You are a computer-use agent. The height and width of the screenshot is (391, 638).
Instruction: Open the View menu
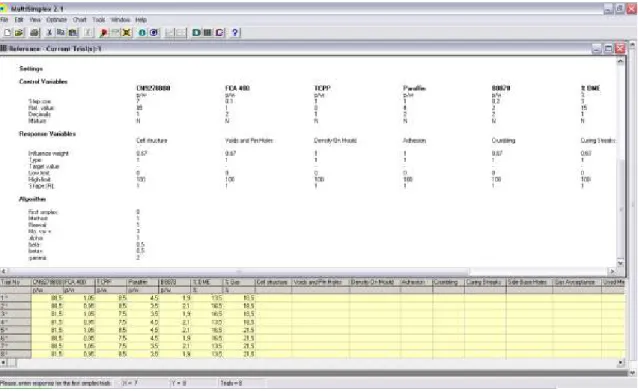[35, 20]
